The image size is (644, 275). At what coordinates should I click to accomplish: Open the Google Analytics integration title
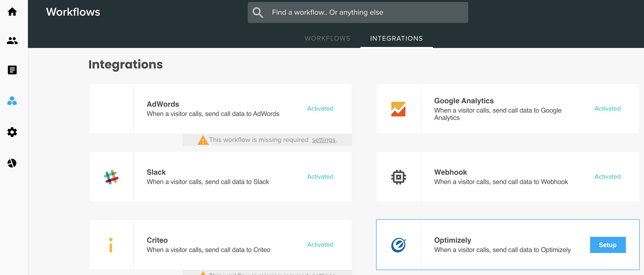pyautogui.click(x=464, y=100)
